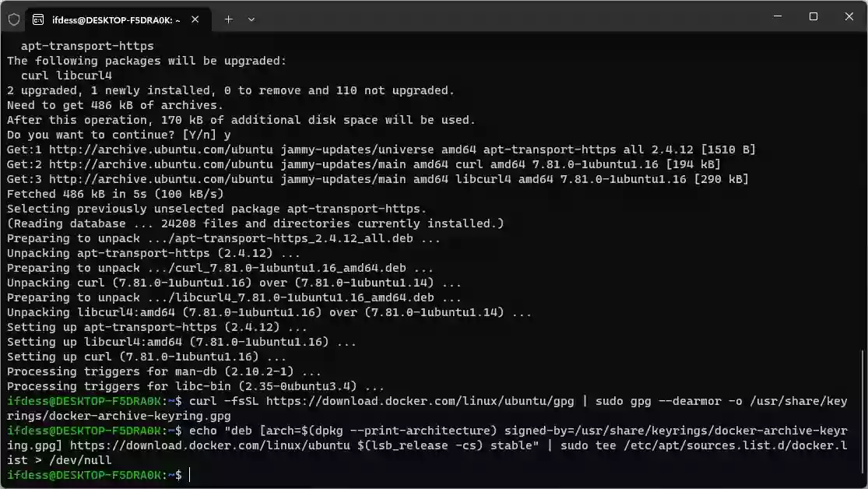868x489 pixels.
Task: Maximize the terminal window
Action: pyautogui.click(x=814, y=16)
